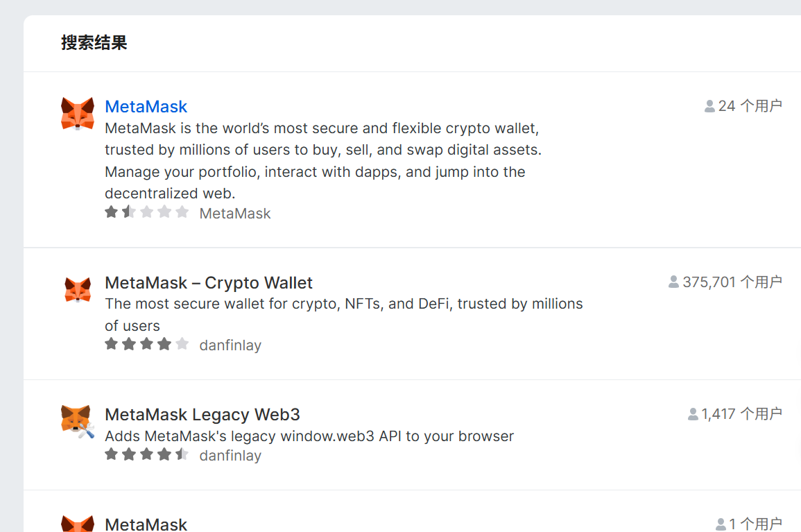Click the partially visible bottom MetaMask icon
This screenshot has height=532, width=801.
78,524
